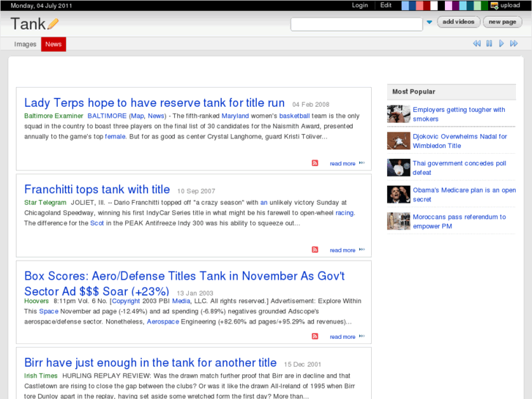This screenshot has width=532, height=399.
Task: Select the News tab
Action: (x=53, y=45)
